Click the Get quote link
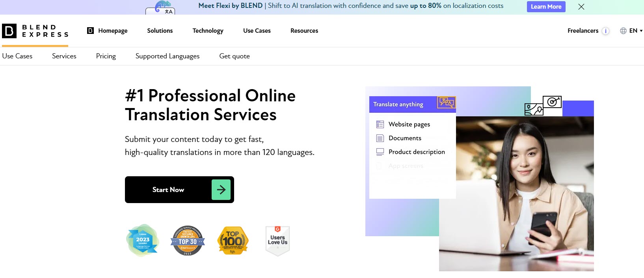This screenshot has width=644, height=278. point(235,56)
